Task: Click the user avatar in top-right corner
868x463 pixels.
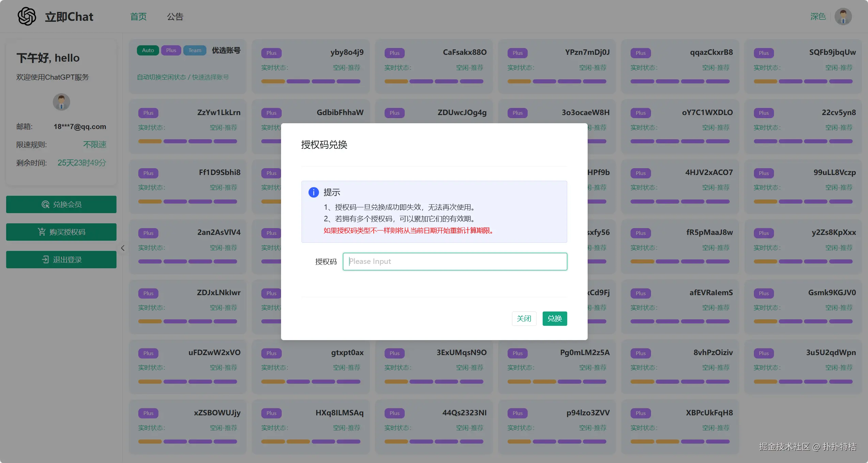Action: (843, 16)
